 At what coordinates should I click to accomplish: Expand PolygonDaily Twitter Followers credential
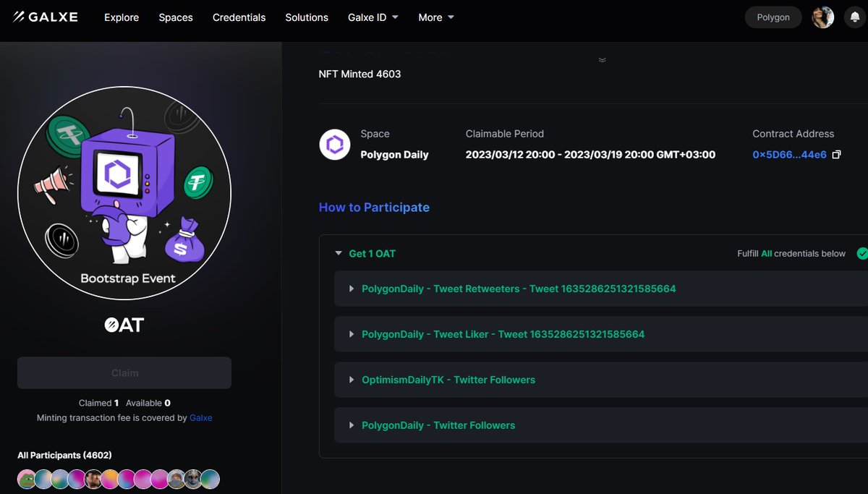click(x=601, y=425)
